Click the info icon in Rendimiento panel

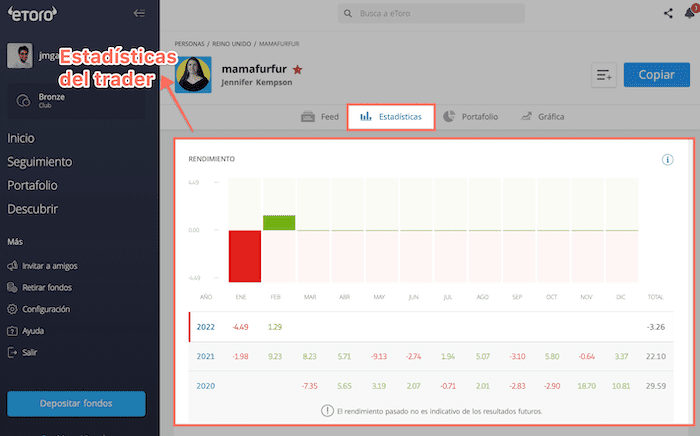point(667,160)
